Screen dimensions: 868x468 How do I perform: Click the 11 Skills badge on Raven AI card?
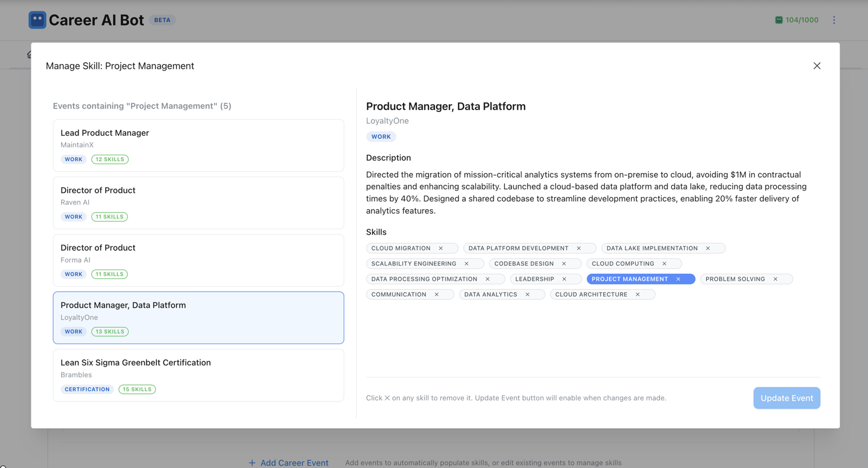tap(110, 217)
